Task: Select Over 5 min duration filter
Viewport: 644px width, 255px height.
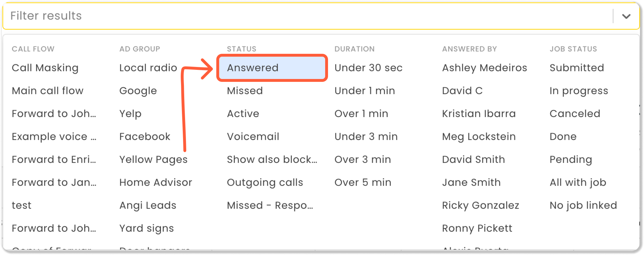Action: (363, 182)
